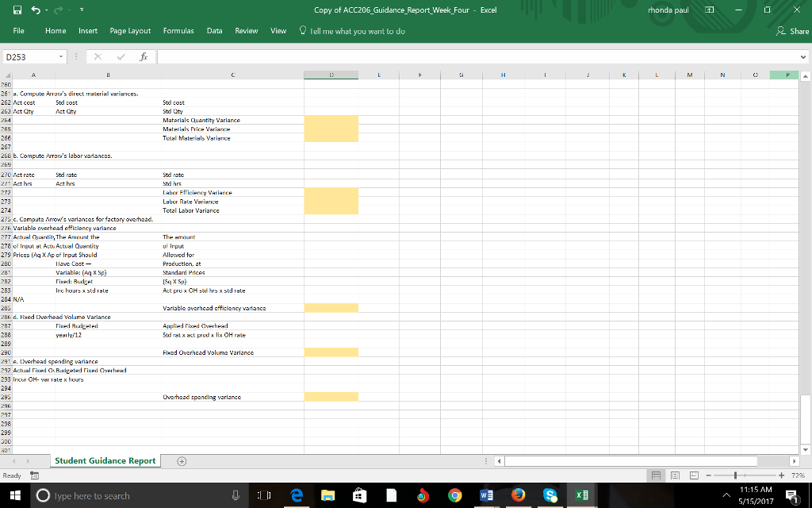Open the Name Box dropdown arrow
The image size is (812, 508).
click(x=63, y=56)
